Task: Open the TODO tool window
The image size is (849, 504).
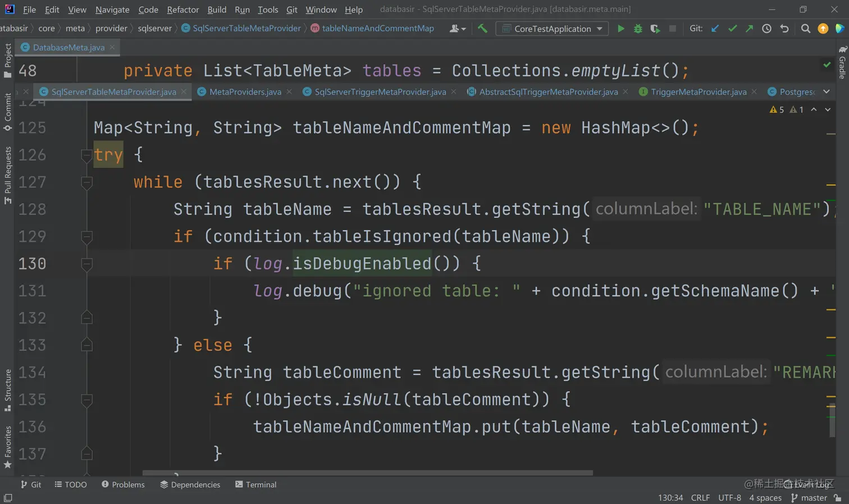Action: click(71, 484)
